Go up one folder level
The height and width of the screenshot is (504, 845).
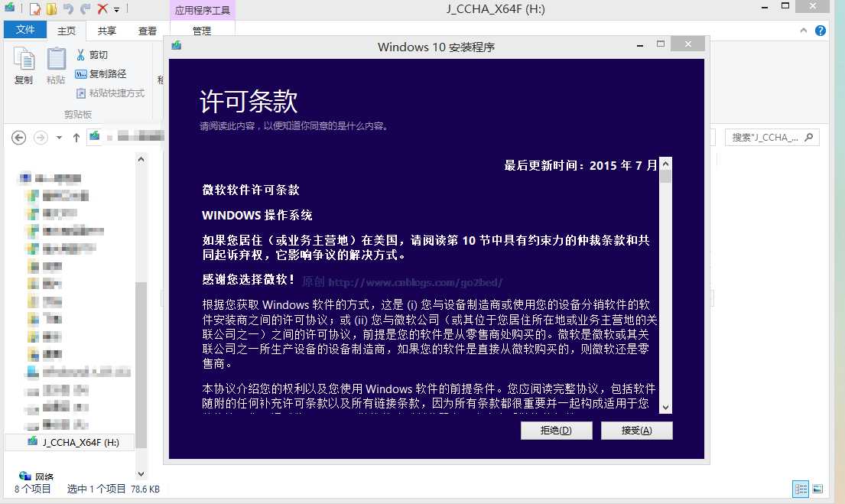[76, 138]
